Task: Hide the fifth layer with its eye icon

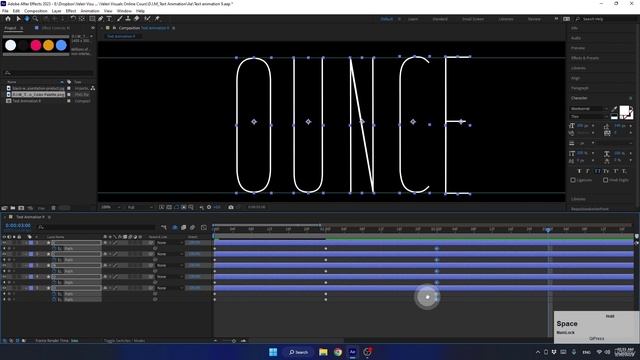Action: [x=4, y=288]
